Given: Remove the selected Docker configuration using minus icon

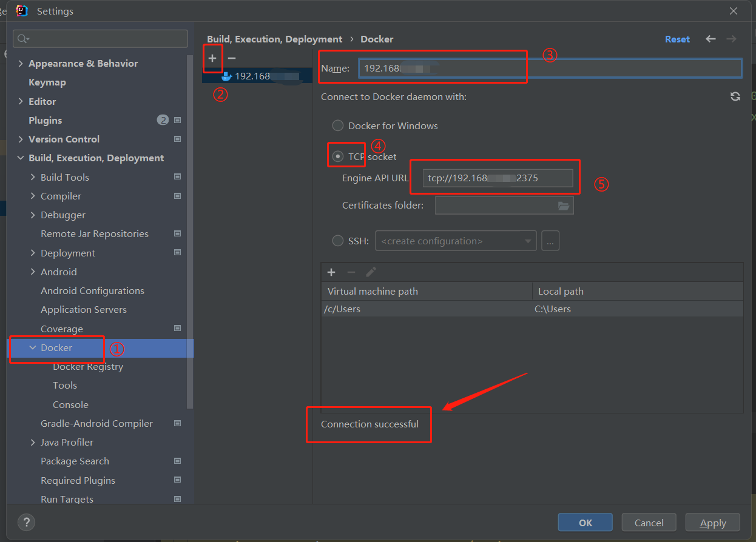Looking at the screenshot, I should click(231, 58).
